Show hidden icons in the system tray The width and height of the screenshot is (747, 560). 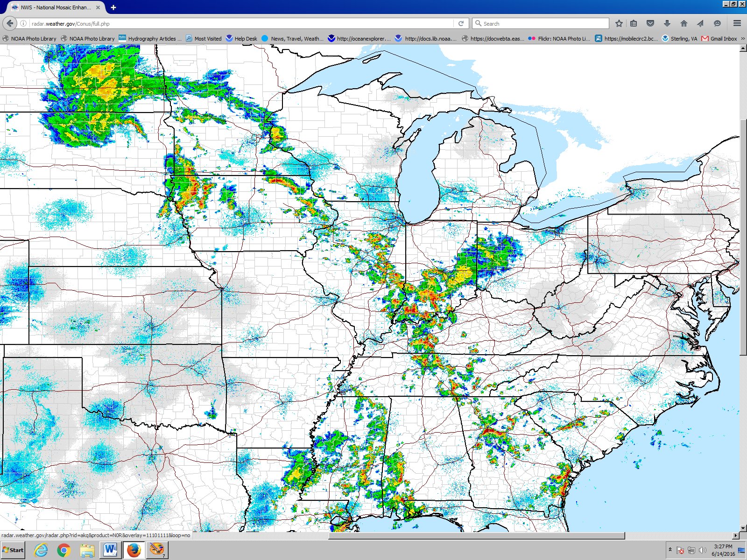(670, 549)
